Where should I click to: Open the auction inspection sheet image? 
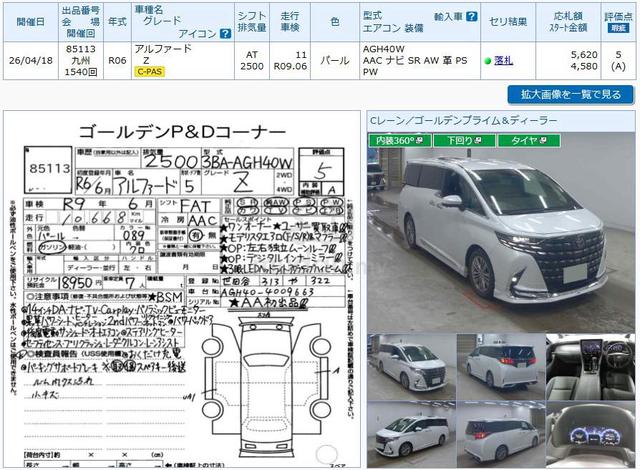click(x=182, y=289)
